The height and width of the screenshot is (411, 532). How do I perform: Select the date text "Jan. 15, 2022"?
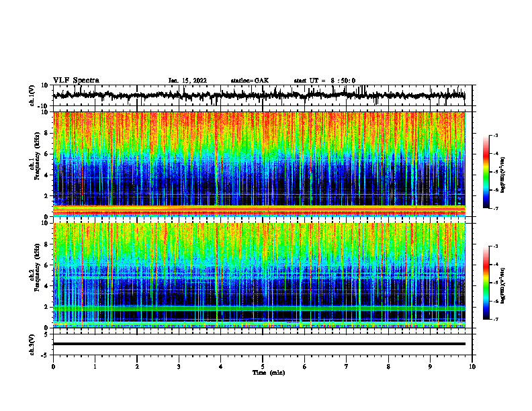(x=187, y=81)
